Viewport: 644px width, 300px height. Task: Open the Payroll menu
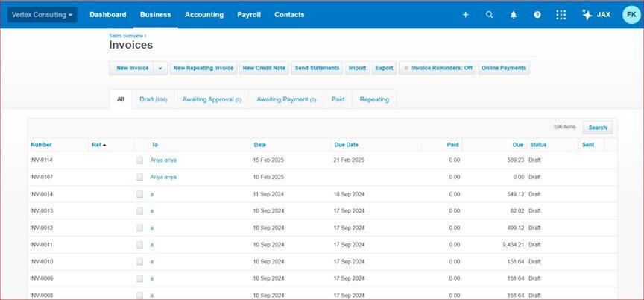click(x=249, y=15)
